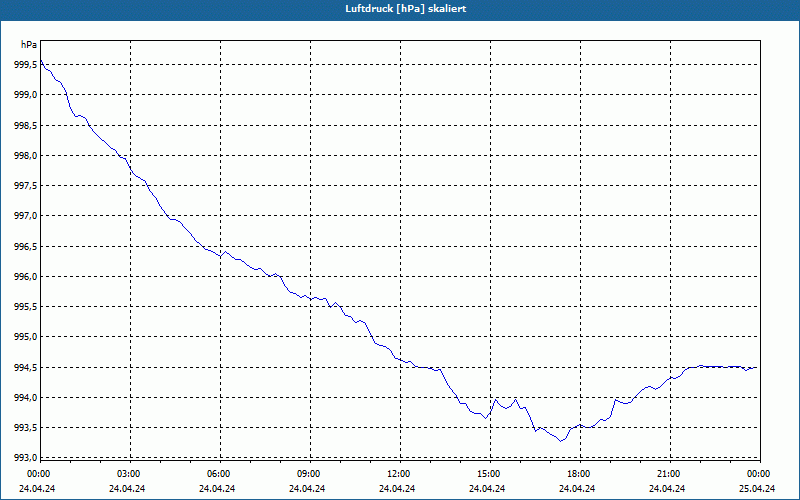Select the 995,5 axis value

click(x=26, y=307)
